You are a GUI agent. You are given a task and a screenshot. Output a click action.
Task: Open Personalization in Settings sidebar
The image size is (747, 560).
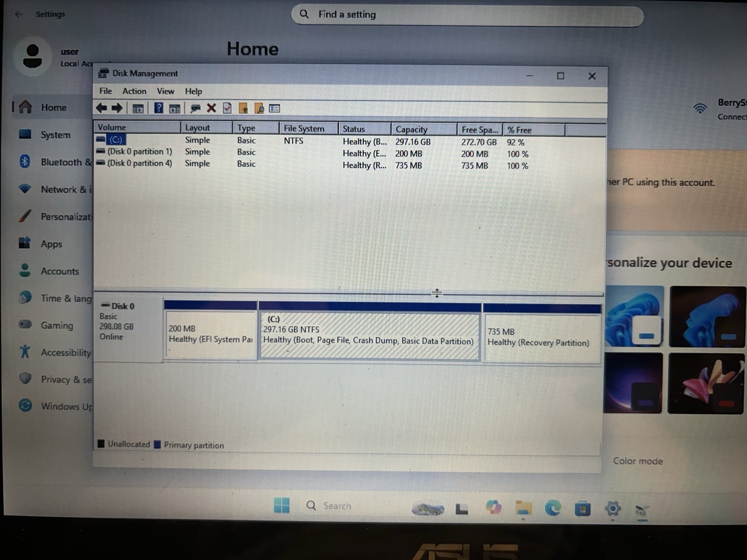51,217
